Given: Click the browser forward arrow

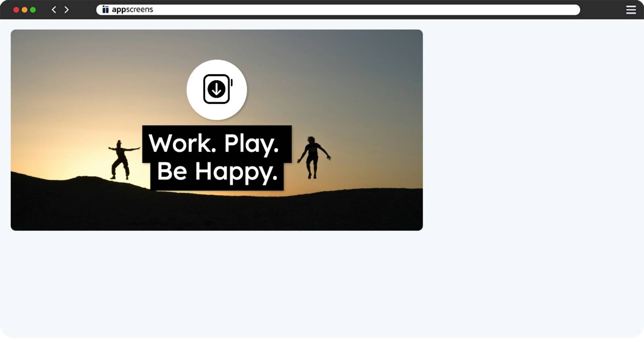Looking at the screenshot, I should pyautogui.click(x=66, y=10).
